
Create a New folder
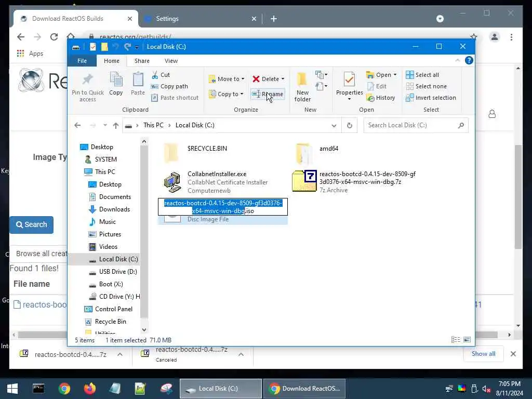[302, 87]
